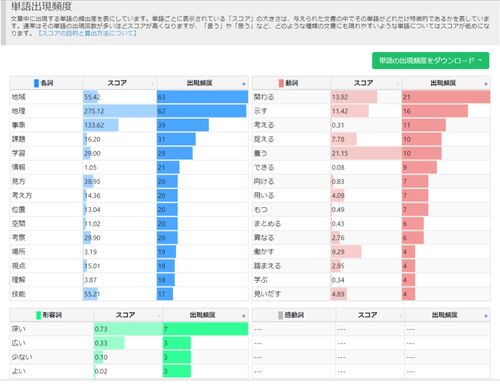Image resolution: width=500 pixels, height=386 pixels.
Task: Select the 名詞 column header
Action: click(x=46, y=83)
